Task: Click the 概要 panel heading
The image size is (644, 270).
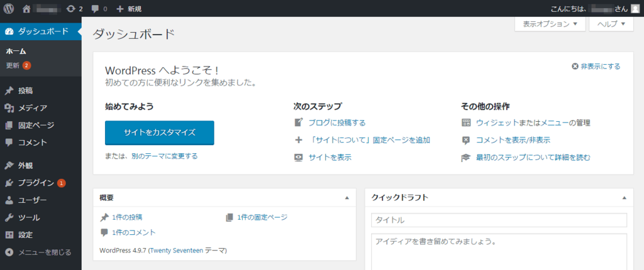Action: click(x=107, y=197)
